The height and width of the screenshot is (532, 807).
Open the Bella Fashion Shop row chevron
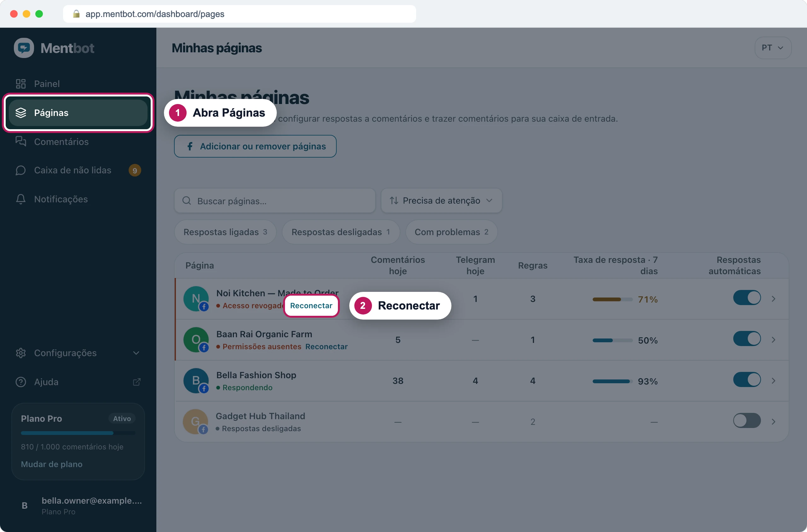tap(773, 381)
